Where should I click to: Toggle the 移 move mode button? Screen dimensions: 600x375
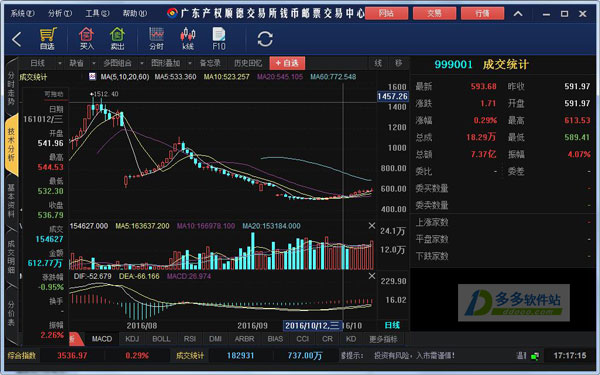[398, 63]
